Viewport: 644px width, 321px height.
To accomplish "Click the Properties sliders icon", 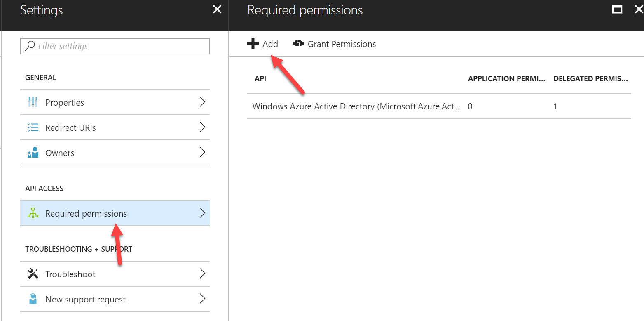I will (x=33, y=102).
